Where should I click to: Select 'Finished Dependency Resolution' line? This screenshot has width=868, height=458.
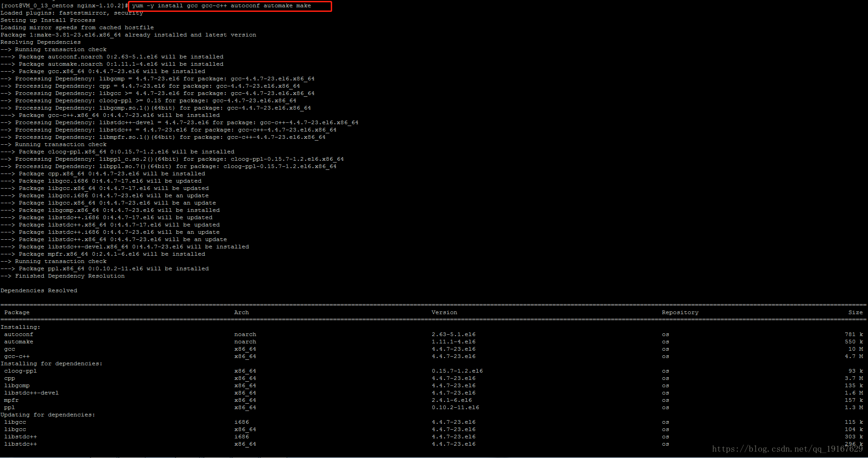click(x=63, y=276)
